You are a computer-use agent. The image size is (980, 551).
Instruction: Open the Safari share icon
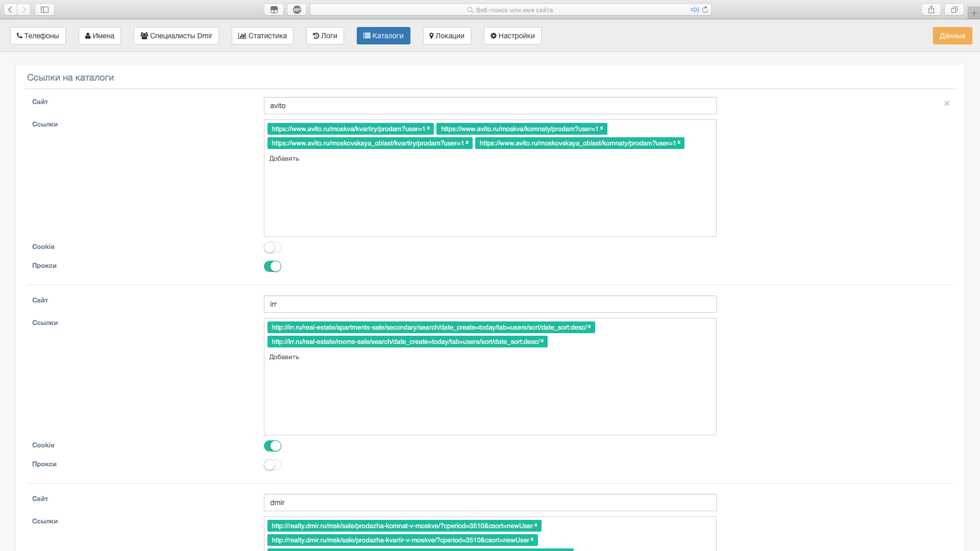[931, 10]
